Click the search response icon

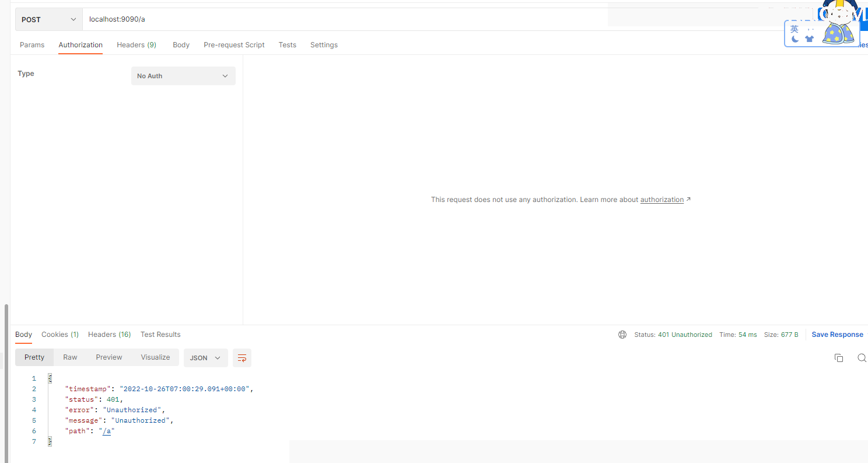(862, 358)
